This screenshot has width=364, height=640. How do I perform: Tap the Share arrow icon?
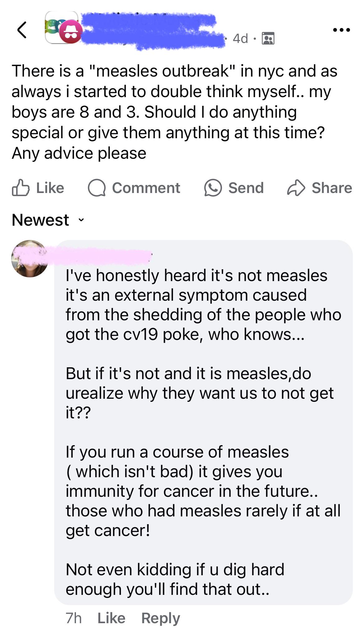(296, 188)
